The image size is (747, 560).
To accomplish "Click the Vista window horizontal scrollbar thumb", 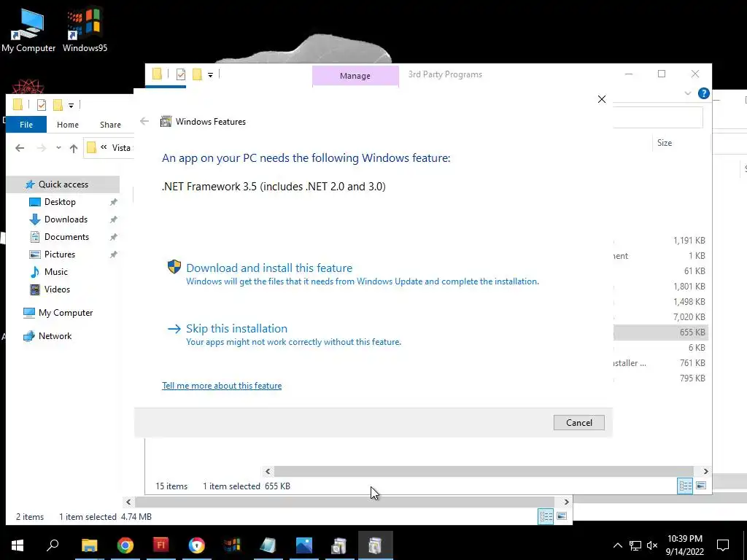I will click(344, 502).
